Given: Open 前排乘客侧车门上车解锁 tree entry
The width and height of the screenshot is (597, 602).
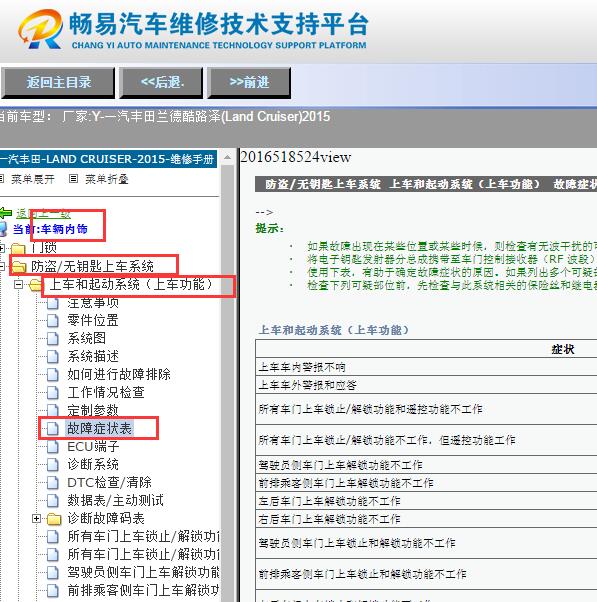Looking at the screenshot, I should coord(143,590).
